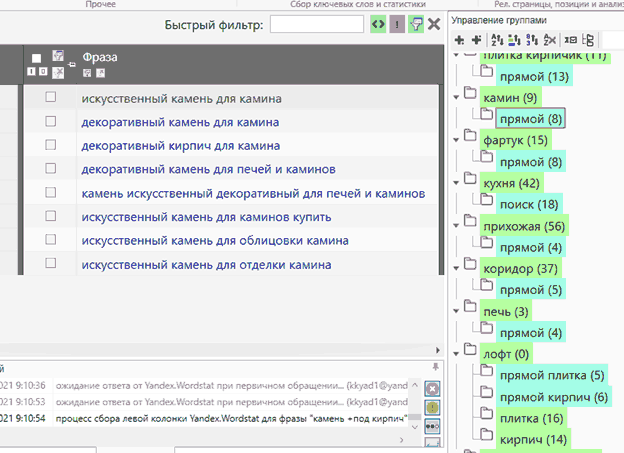Click the filter icon above select-all checkbox column
The height and width of the screenshot is (453, 624).
(x=58, y=56)
